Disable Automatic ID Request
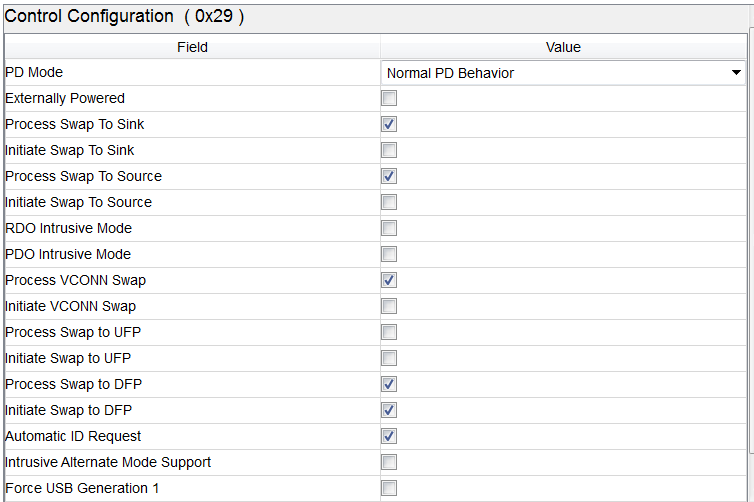Image resolution: width=754 pixels, height=502 pixels. pos(389,436)
